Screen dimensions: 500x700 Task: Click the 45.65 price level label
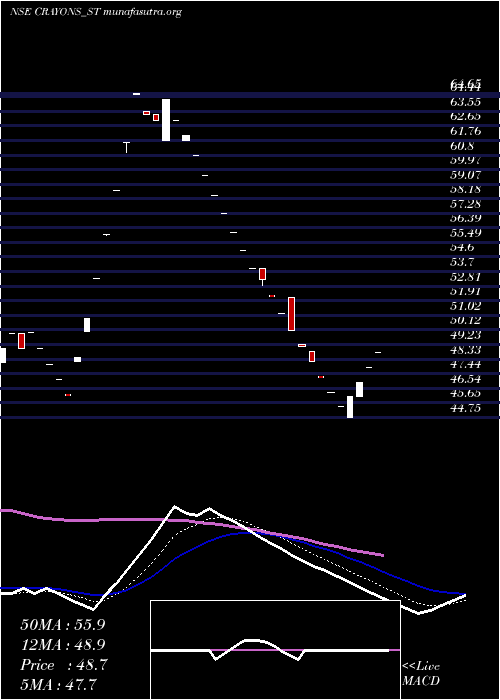466,393
